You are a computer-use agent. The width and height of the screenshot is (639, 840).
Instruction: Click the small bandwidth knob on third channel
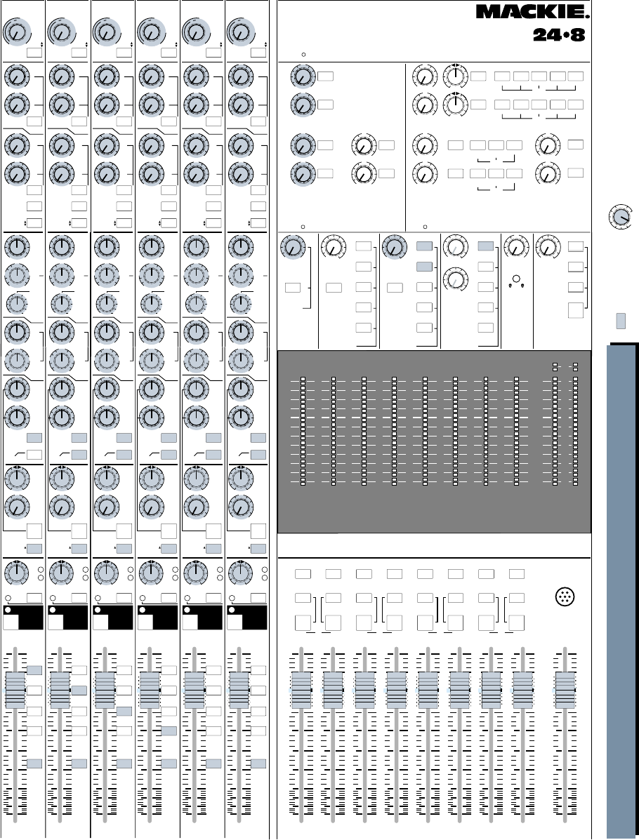pyautogui.click(x=106, y=305)
